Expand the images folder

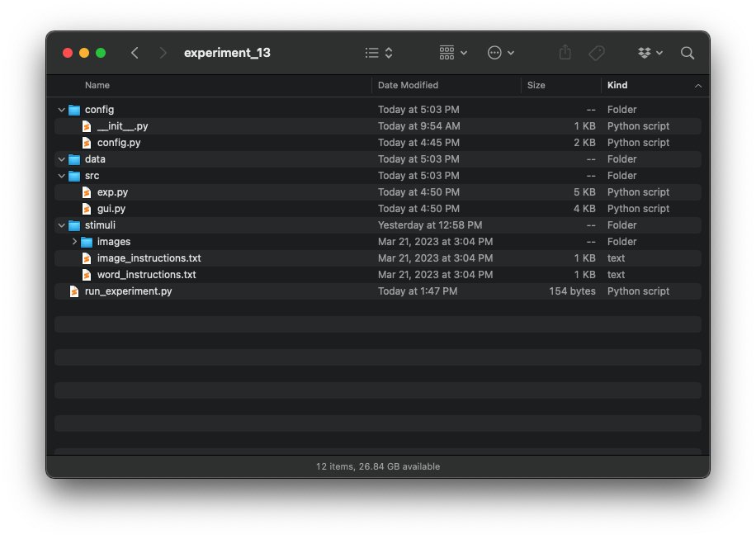(x=74, y=242)
